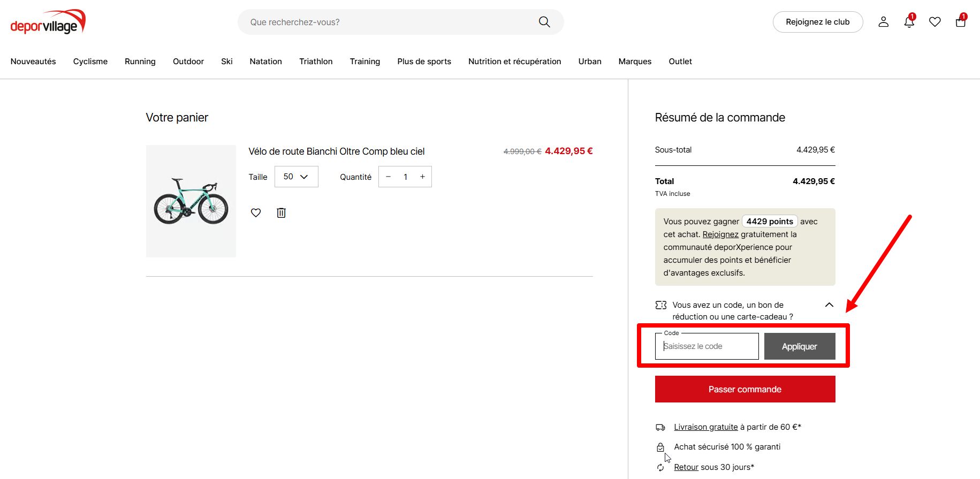Click the Résumé de la commande heading
This screenshot has width=980, height=479.
coord(720,118)
